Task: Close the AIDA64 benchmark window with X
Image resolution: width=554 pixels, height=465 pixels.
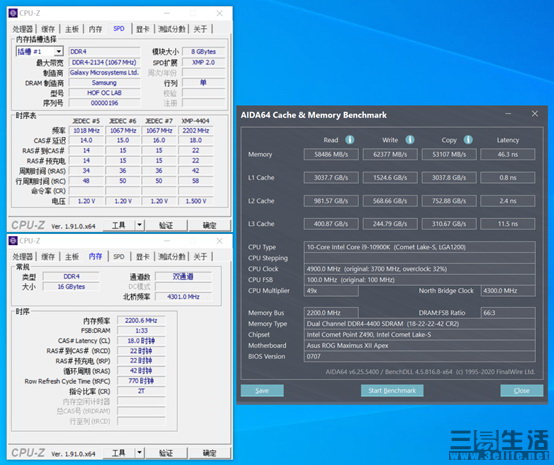Action: pos(535,114)
